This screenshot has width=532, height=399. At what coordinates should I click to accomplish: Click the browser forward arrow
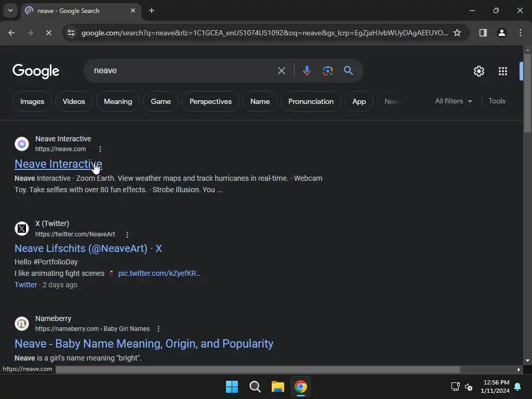(30, 33)
